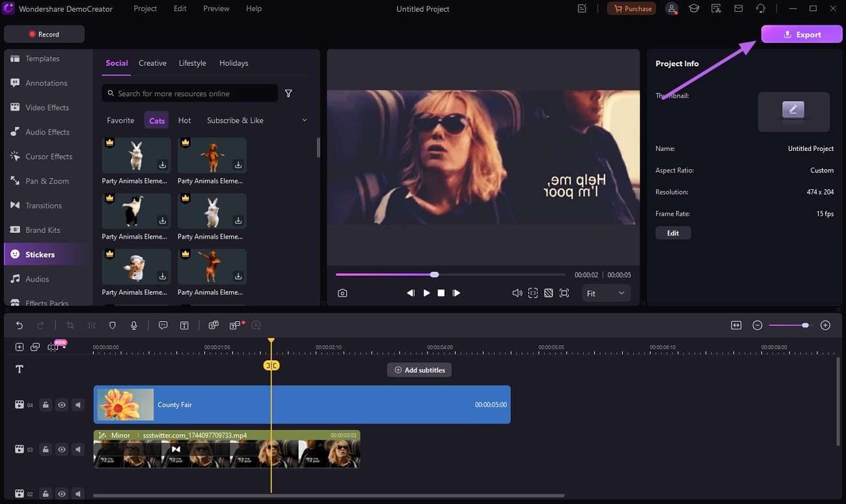Switch to the Lifestyle tab
The height and width of the screenshot is (504, 846).
[193, 63]
